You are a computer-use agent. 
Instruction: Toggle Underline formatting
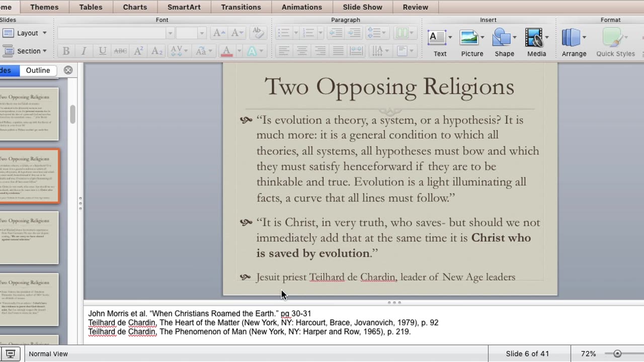tap(102, 51)
